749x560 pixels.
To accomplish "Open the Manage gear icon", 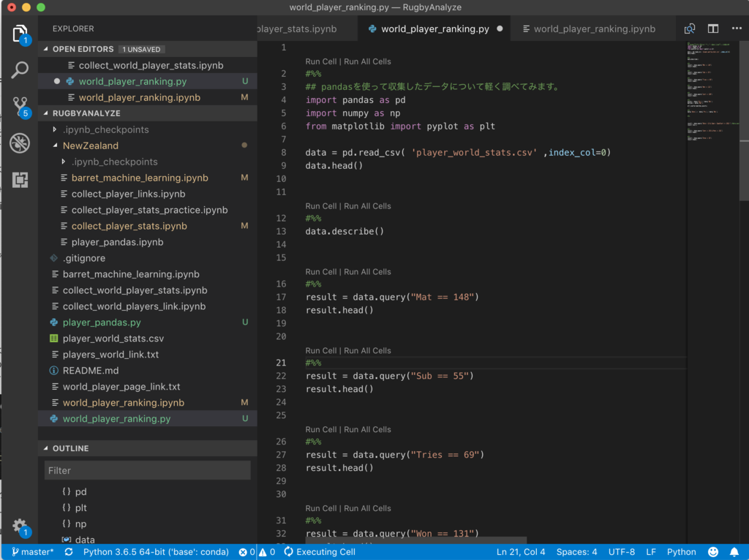I will (x=20, y=526).
